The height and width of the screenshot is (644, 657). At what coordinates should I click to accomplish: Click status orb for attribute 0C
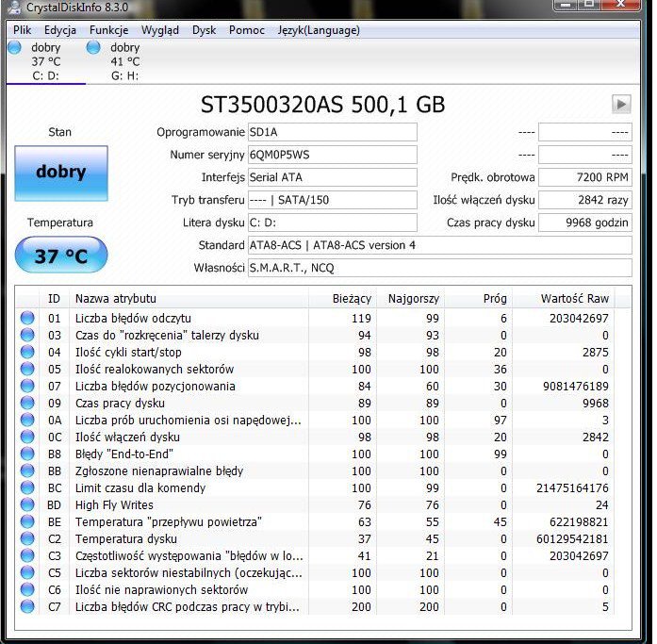[x=27, y=437]
